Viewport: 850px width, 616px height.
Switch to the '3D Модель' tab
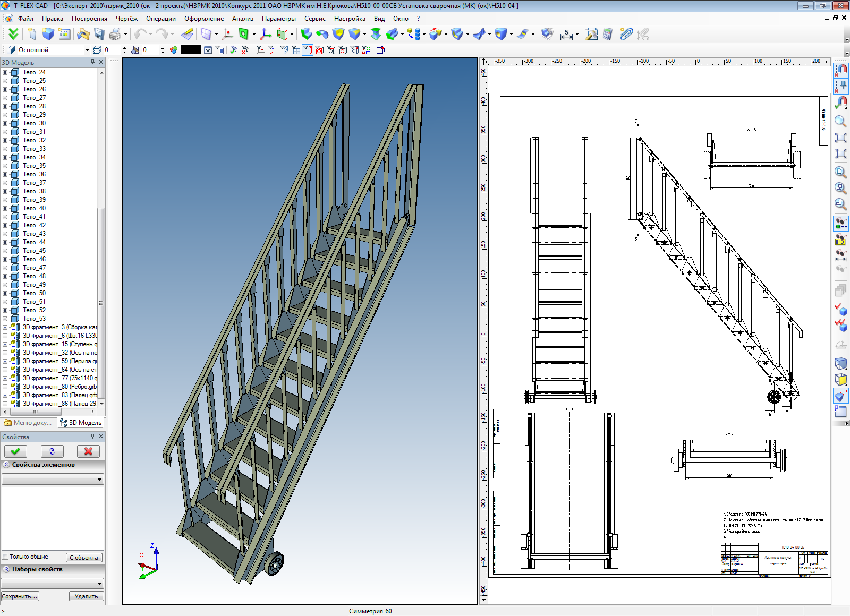pos(81,423)
